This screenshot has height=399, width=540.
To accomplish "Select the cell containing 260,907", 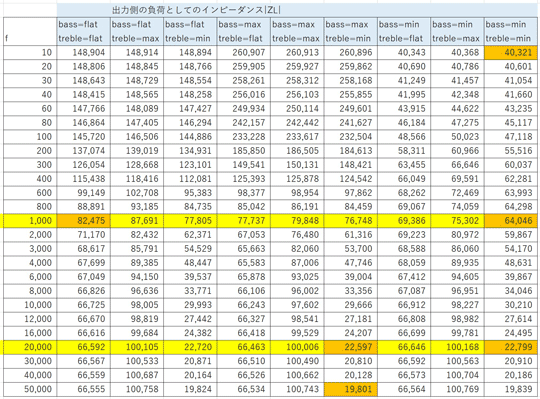I will [244, 53].
